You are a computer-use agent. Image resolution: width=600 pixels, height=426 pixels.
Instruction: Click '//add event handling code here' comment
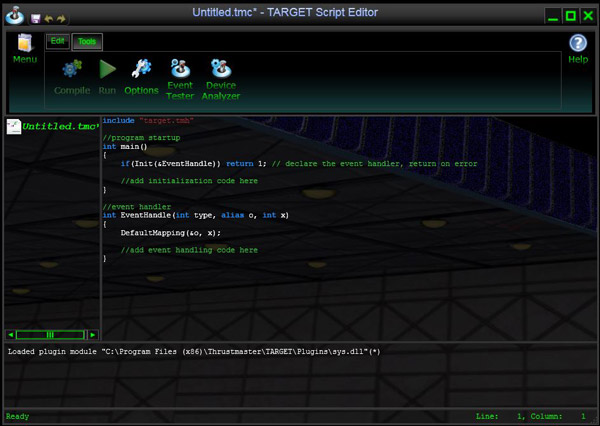tap(189, 250)
